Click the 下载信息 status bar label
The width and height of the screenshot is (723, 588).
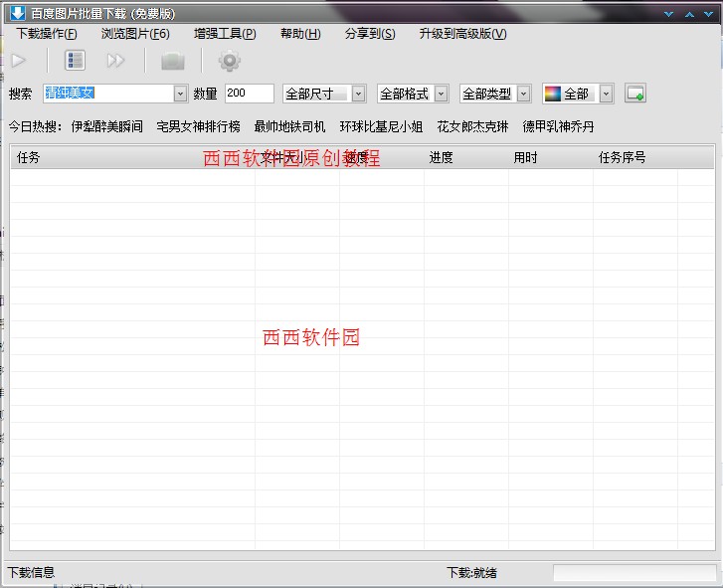[x=31, y=573]
